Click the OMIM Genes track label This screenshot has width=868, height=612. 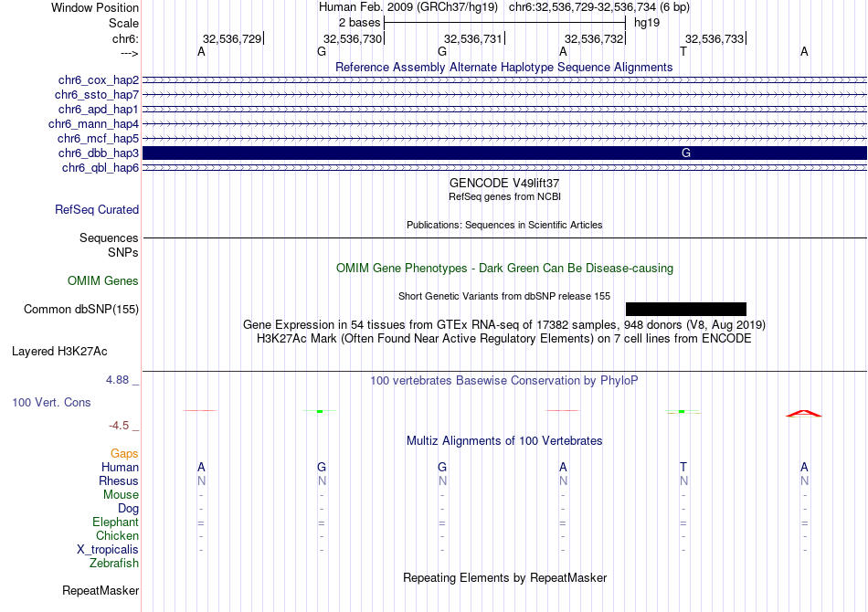(103, 281)
